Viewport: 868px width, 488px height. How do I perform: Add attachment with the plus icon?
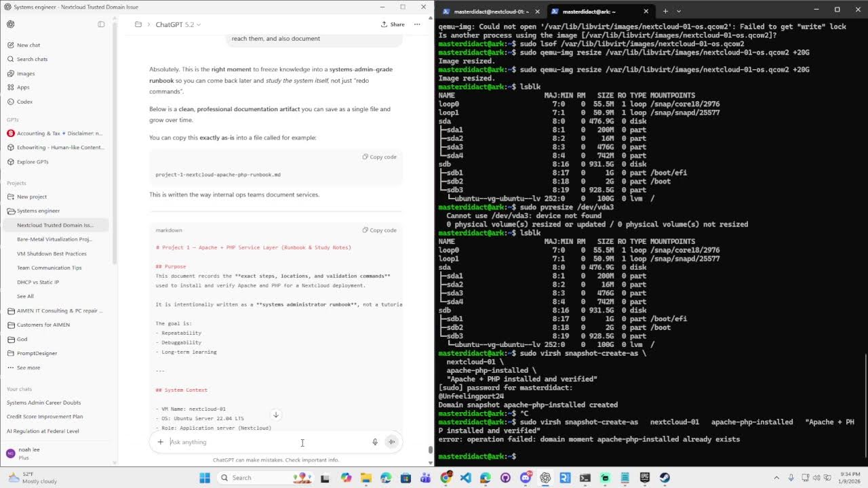pyautogui.click(x=161, y=442)
